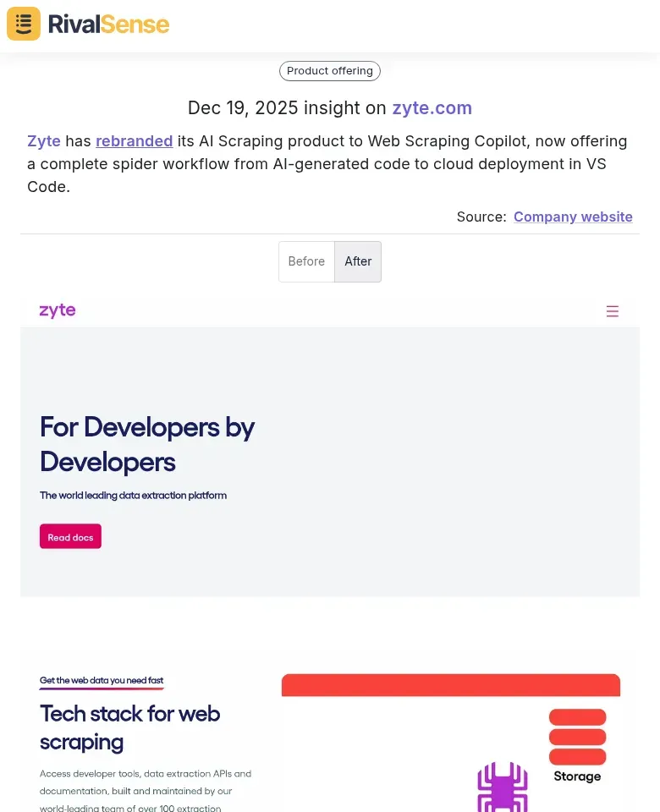Select the purple spider illustration icon

click(x=503, y=787)
